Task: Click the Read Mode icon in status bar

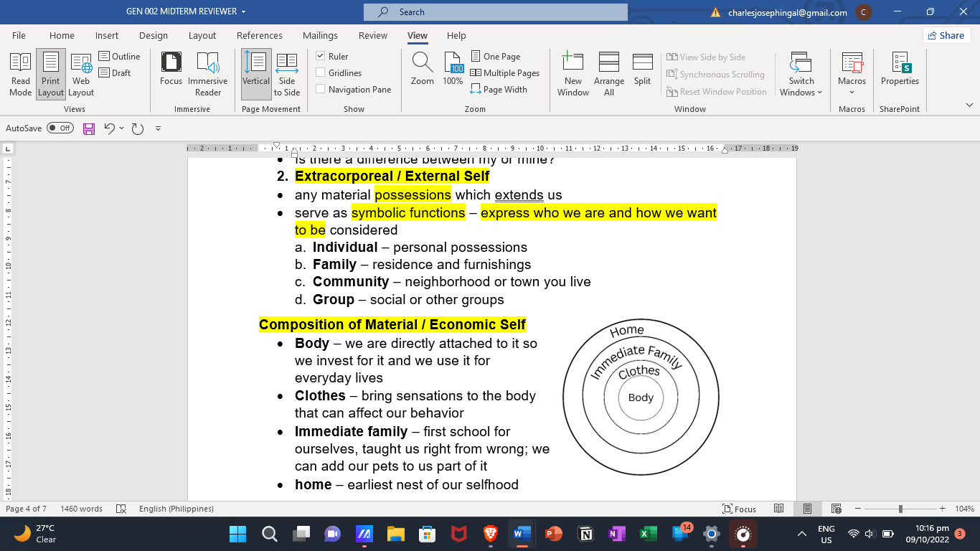Action: [x=778, y=509]
